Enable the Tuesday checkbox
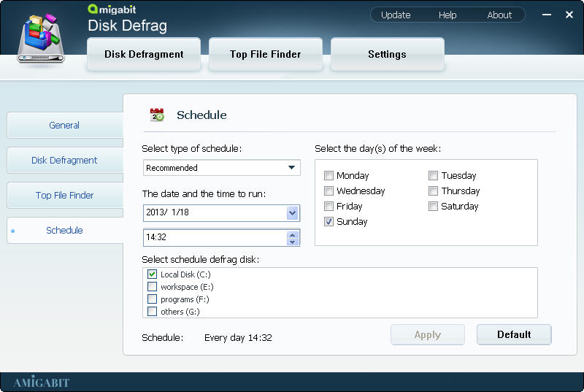 point(433,175)
